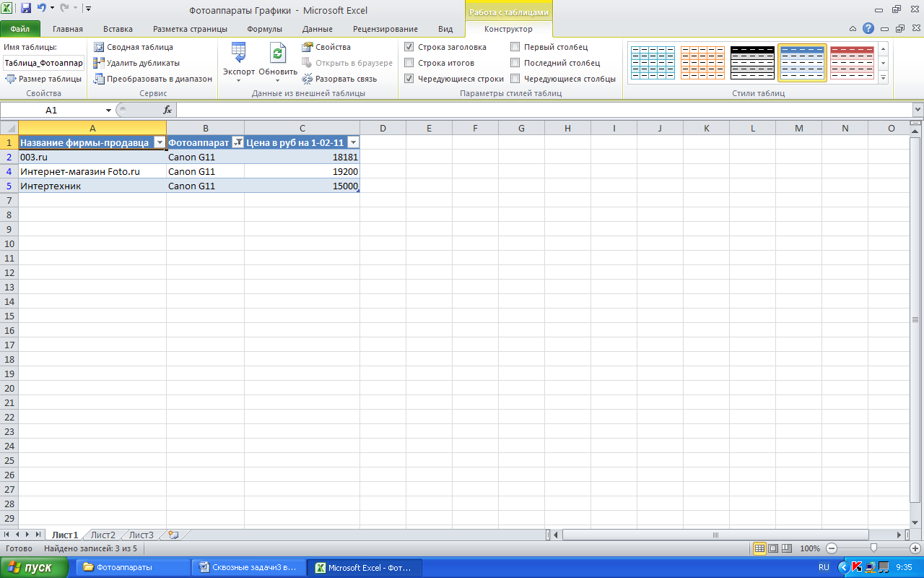Select the red table style thumbnail

pyautogui.click(x=853, y=63)
